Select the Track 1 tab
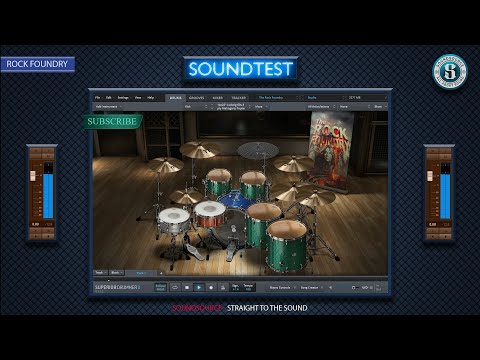 click(141, 273)
